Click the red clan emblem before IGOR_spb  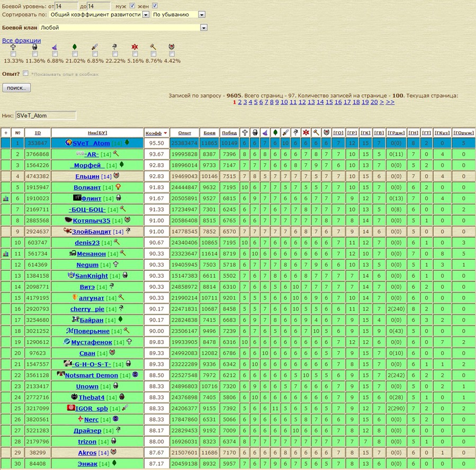click(x=71, y=407)
